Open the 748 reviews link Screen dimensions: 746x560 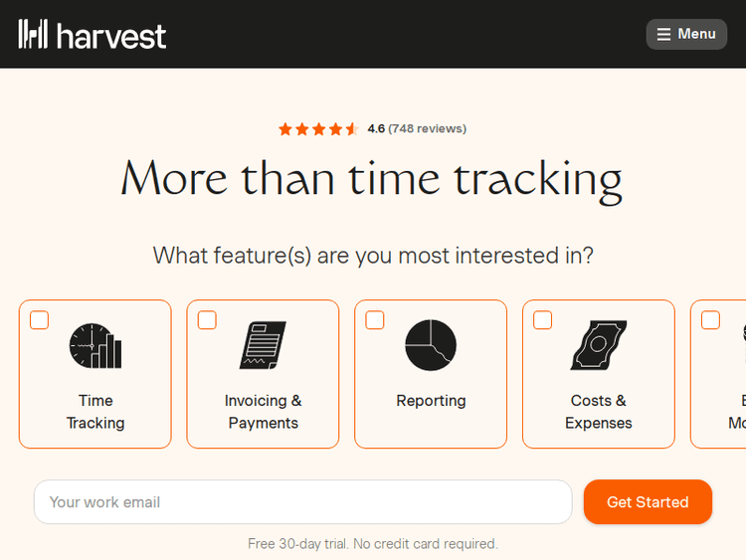click(427, 128)
